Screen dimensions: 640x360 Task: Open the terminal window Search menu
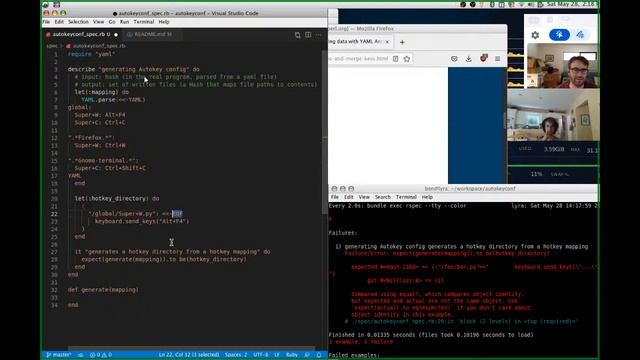[x=382, y=197]
